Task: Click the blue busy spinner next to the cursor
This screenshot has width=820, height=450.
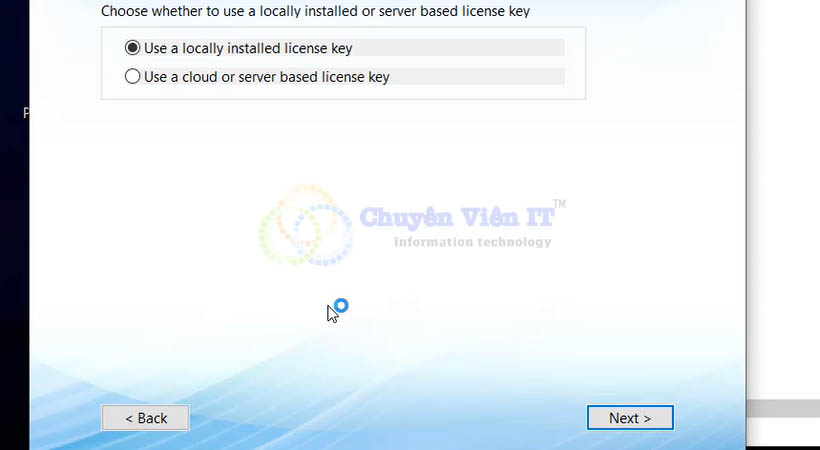Action: (341, 305)
